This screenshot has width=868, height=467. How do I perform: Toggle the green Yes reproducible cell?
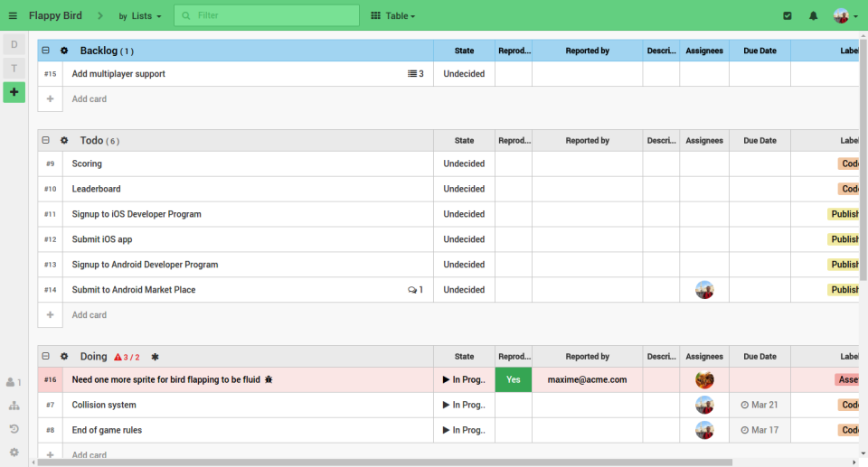[513, 380]
